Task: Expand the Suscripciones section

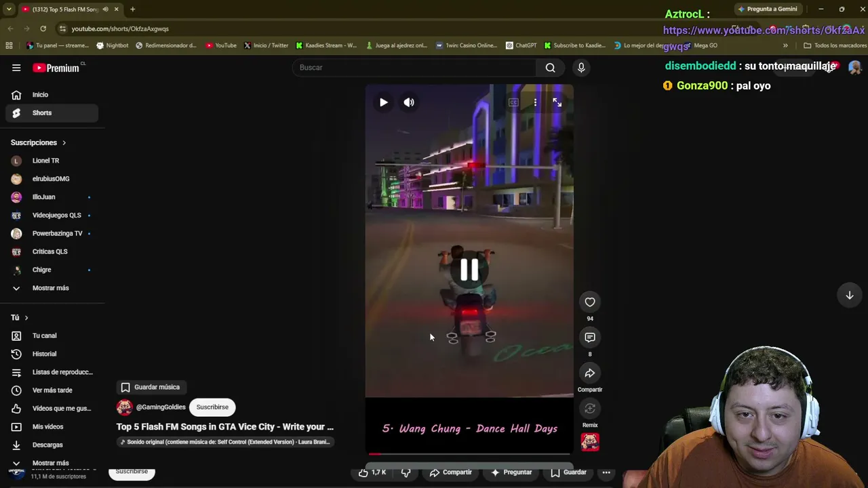Action: [x=39, y=143]
